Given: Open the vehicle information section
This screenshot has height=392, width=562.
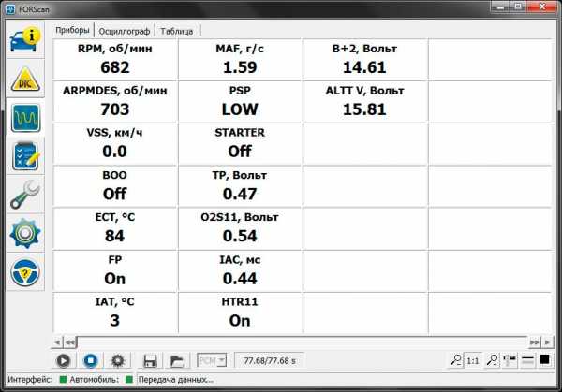Looking at the screenshot, I should point(24,39).
